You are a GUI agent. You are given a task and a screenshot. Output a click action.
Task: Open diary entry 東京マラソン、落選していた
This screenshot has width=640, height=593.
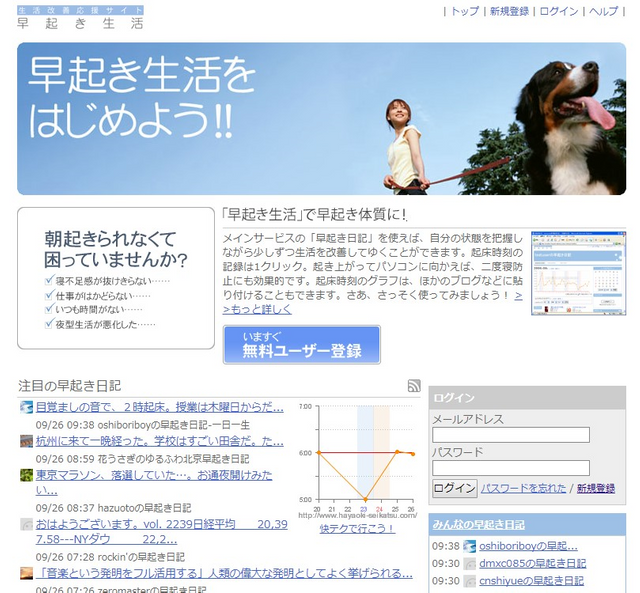(154, 483)
